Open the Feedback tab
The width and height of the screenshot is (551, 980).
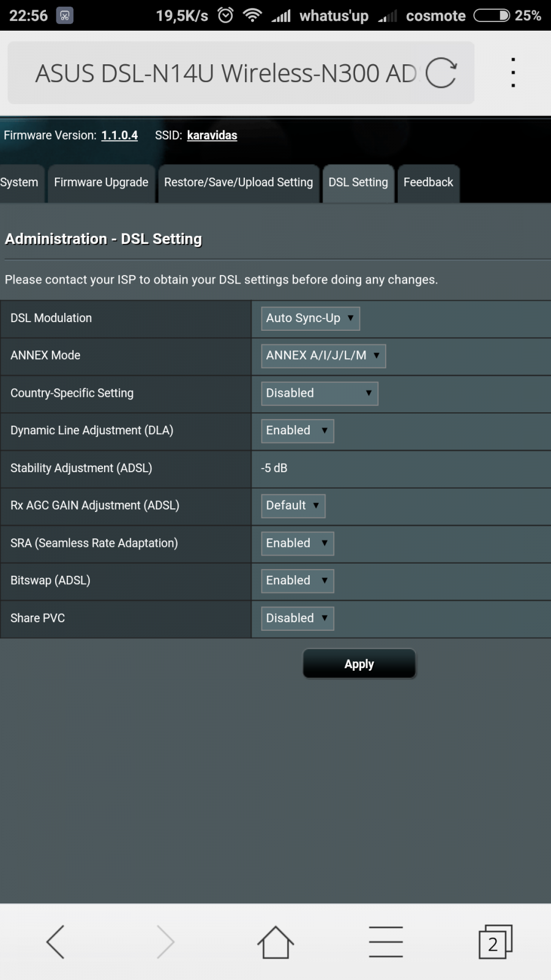click(429, 183)
